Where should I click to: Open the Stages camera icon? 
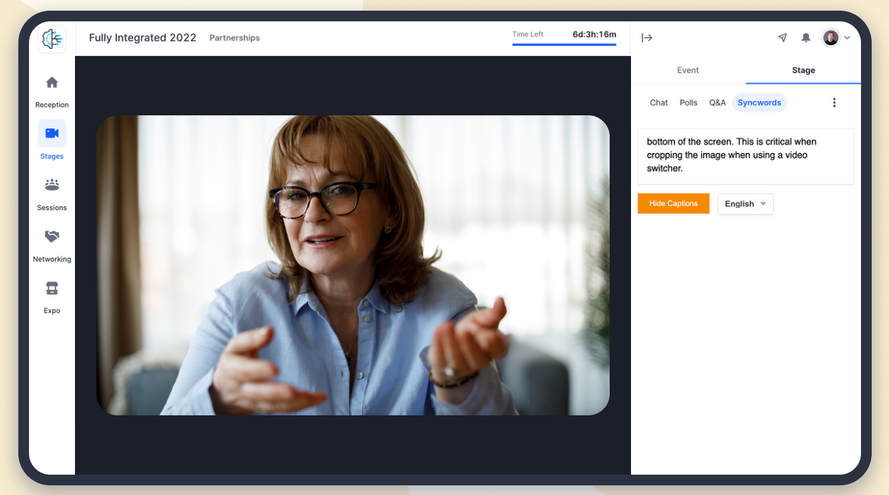point(52,133)
